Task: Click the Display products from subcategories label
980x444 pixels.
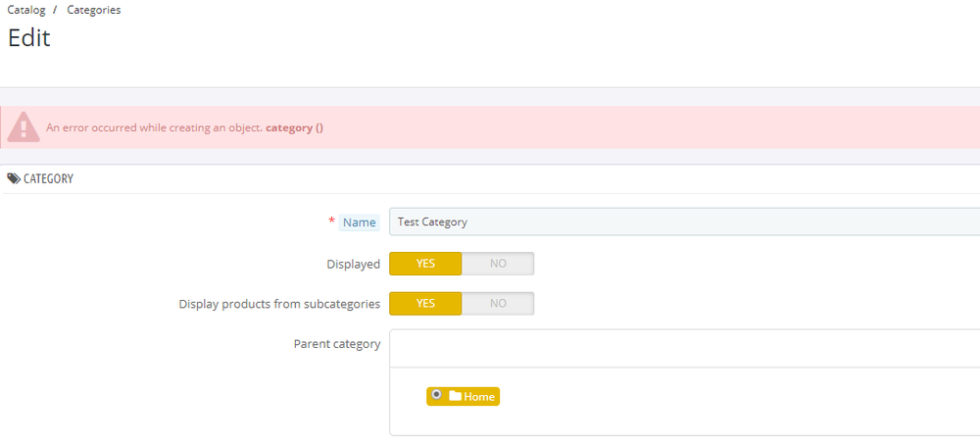Action: pos(279,304)
